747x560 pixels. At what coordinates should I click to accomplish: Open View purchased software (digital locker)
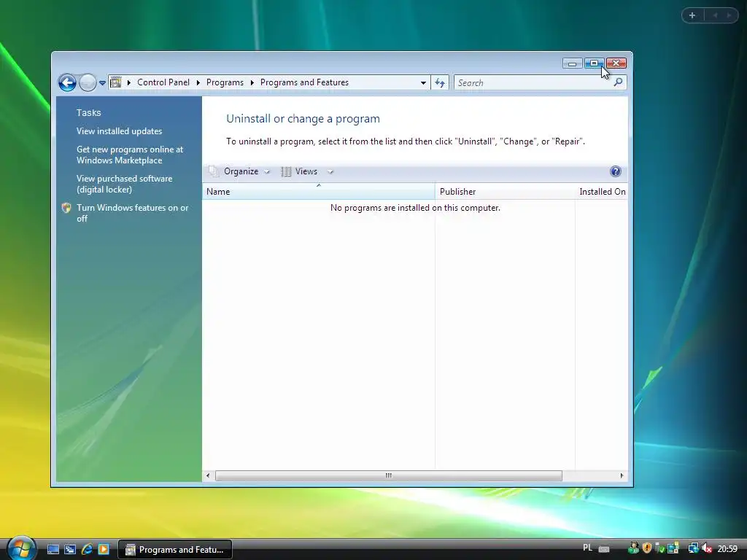pyautogui.click(x=124, y=184)
